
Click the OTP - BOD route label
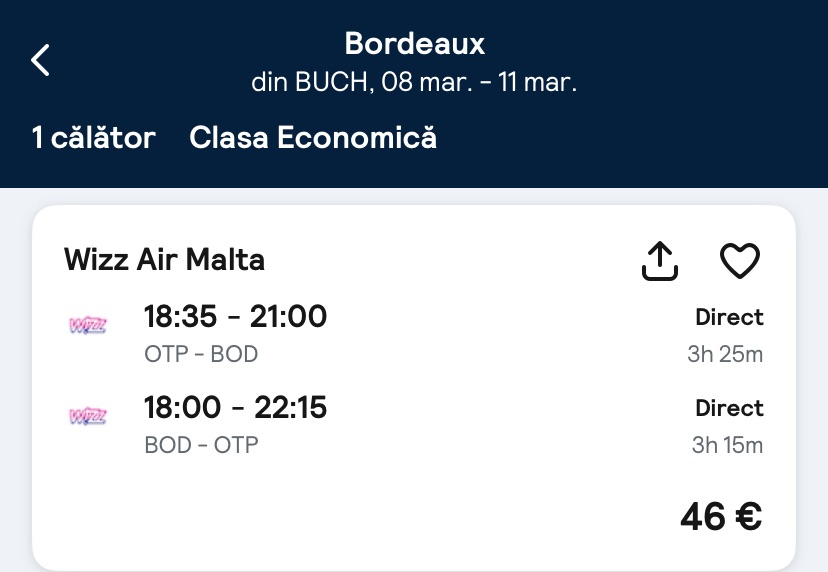[201, 354]
